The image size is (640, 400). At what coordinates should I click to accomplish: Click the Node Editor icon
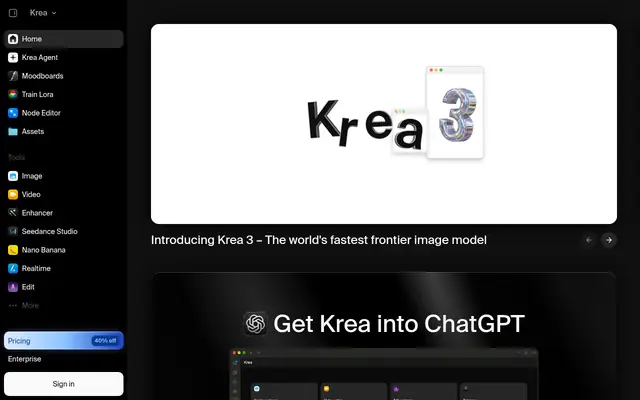coord(13,113)
